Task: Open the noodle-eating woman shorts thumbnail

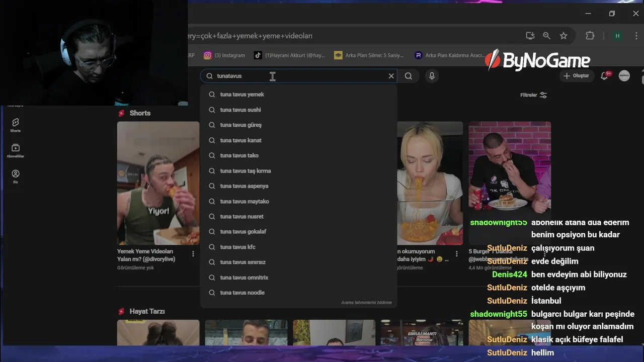Action: click(x=430, y=183)
